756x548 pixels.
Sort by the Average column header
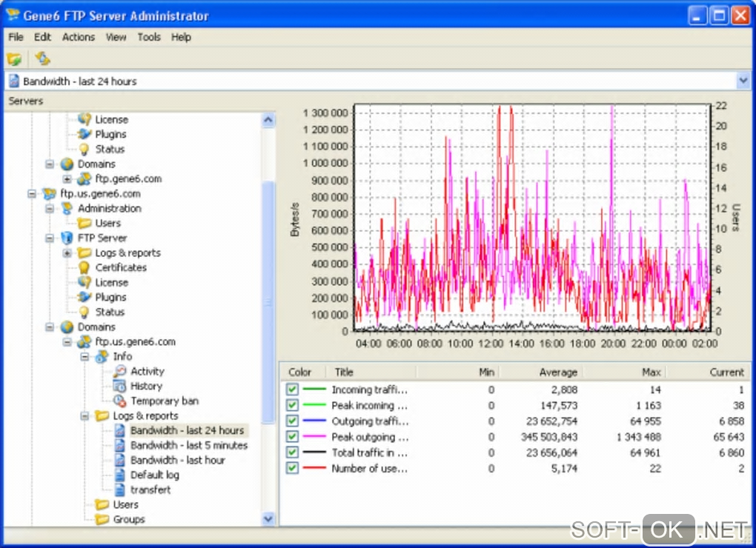pos(557,372)
